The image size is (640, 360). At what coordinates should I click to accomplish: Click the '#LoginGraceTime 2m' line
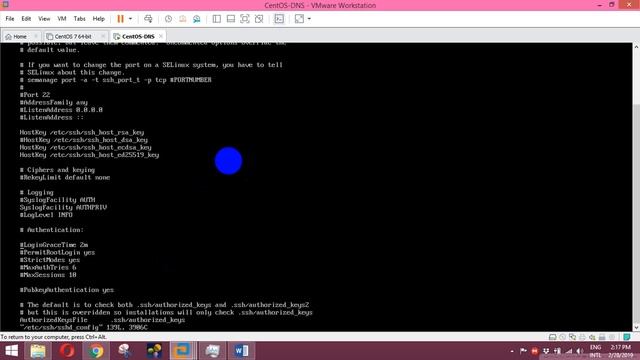click(53, 245)
